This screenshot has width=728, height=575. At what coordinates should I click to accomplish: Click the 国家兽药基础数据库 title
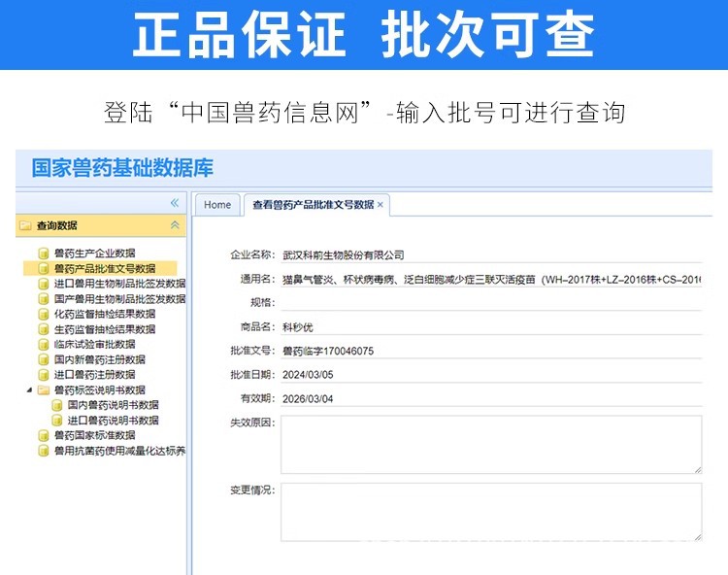pos(122,168)
